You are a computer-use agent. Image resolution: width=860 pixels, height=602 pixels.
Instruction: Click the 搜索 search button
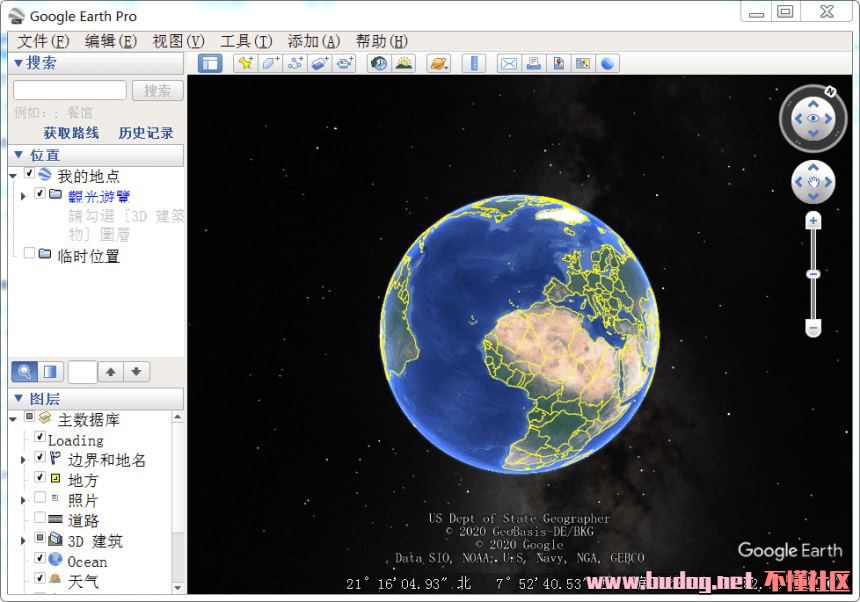(x=157, y=90)
